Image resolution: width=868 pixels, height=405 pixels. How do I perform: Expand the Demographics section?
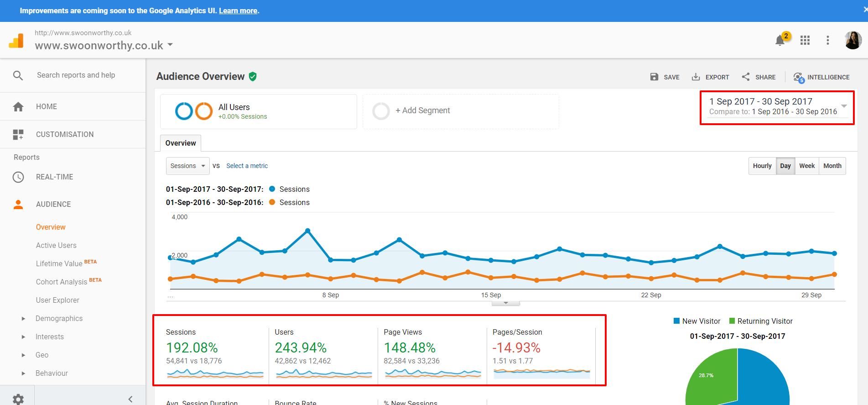point(23,319)
